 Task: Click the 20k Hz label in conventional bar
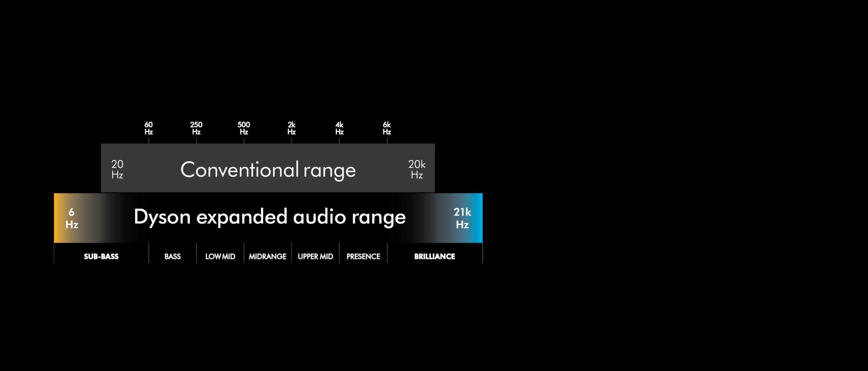click(x=416, y=169)
